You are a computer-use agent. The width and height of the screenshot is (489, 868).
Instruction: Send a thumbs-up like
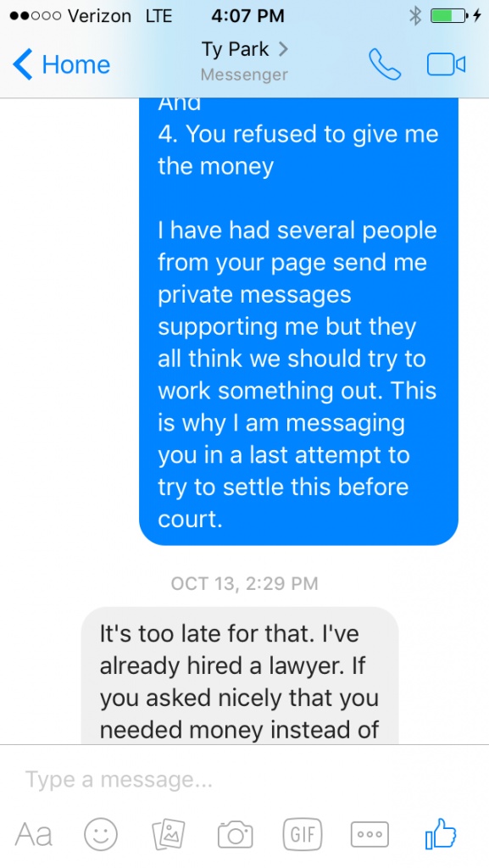pyautogui.click(x=441, y=833)
